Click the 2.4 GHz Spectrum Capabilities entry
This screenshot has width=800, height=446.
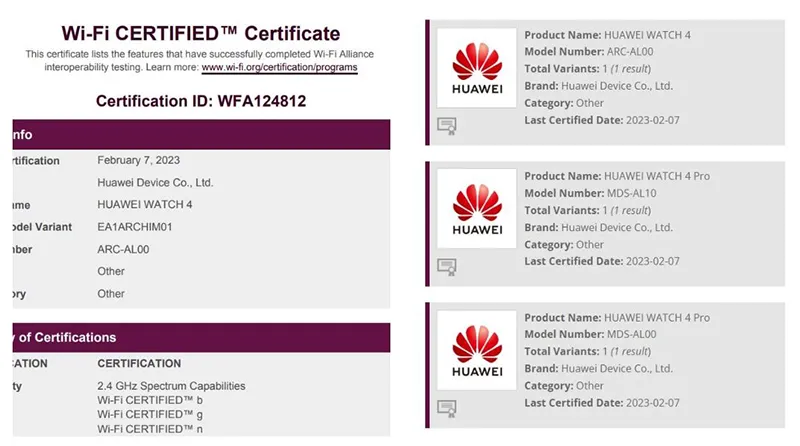tap(171, 386)
